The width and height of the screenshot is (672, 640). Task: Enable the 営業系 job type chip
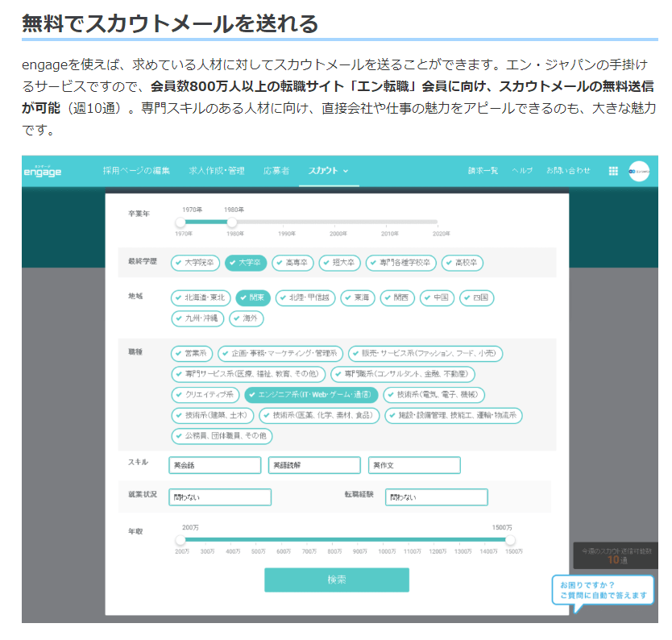click(191, 353)
